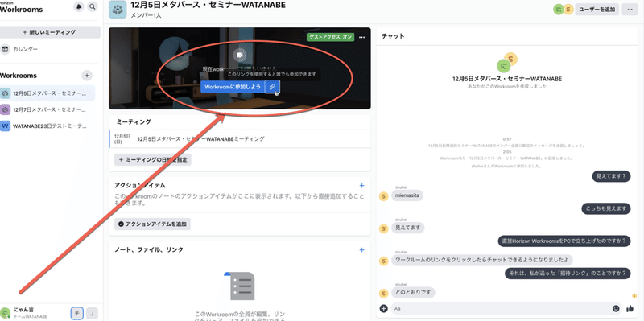The height and width of the screenshot is (321, 644).
Task: Click the ユーザーを追加 button
Action: point(597,10)
